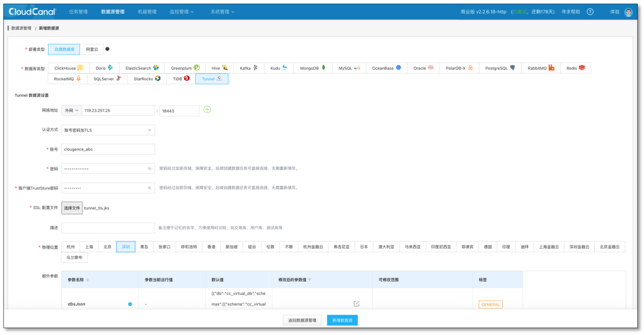Focus the 账号 field clougence_abc
The image size is (644, 335).
coord(108,149)
